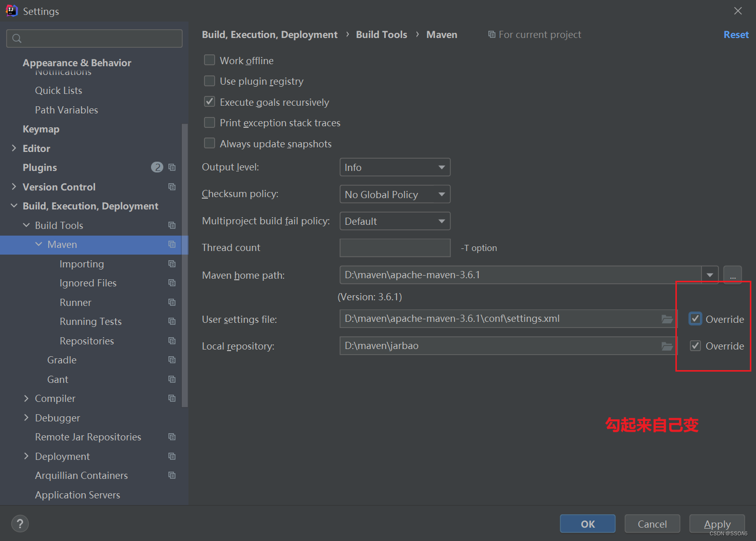Expand the Debugger node

(26, 418)
